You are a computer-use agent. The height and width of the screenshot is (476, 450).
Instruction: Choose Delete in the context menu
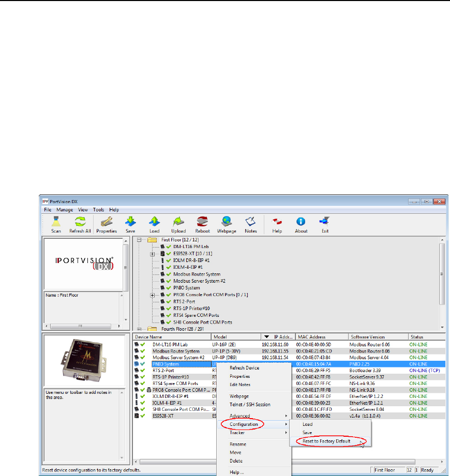[236, 461]
